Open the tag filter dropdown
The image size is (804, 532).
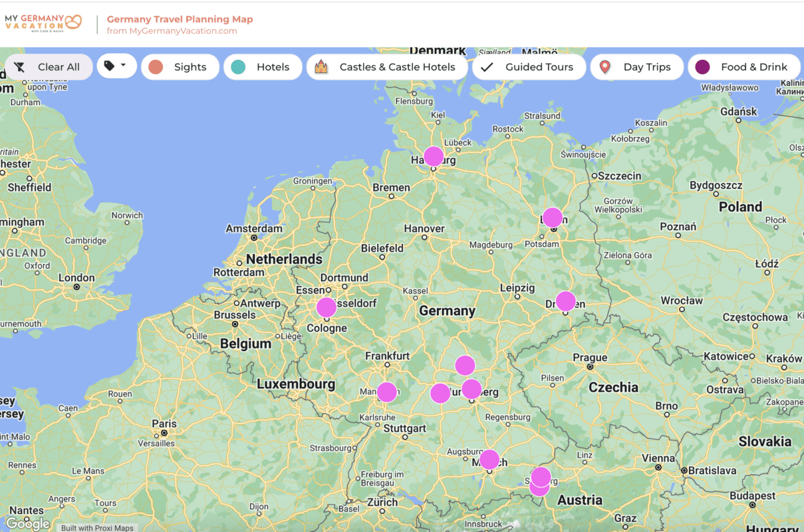(x=116, y=66)
